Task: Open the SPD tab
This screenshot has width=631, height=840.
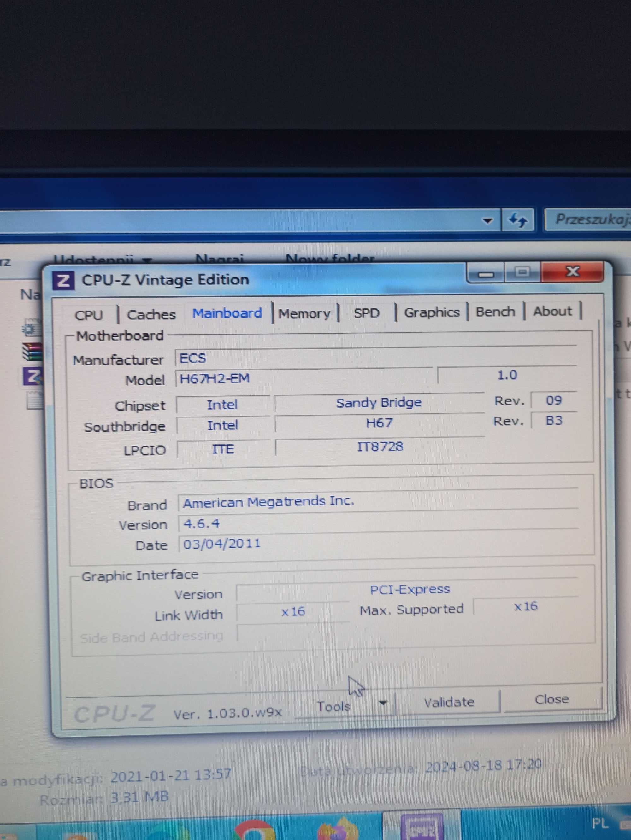Action: click(x=367, y=313)
